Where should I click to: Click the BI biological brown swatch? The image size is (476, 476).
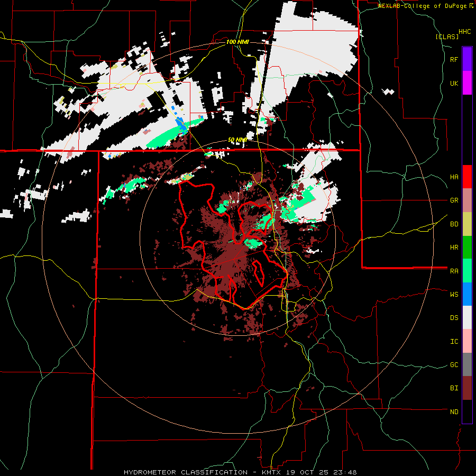tap(467, 388)
